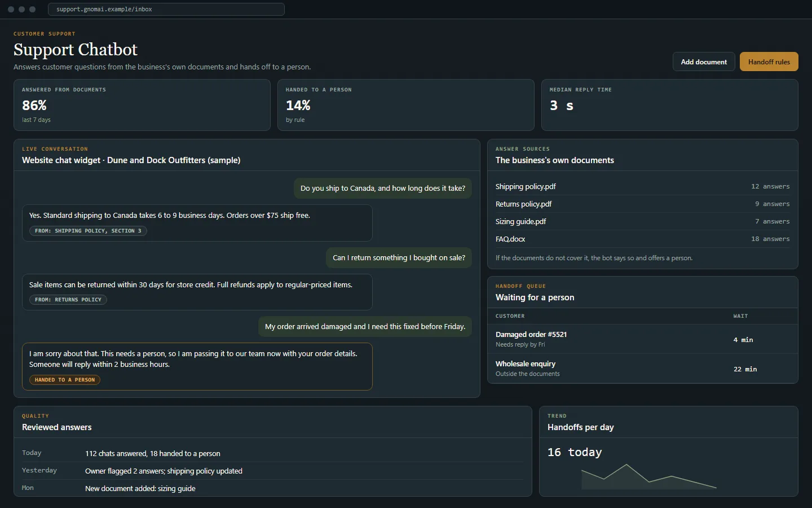Click the 3 s median reply time value
812x508 pixels.
[x=562, y=106]
